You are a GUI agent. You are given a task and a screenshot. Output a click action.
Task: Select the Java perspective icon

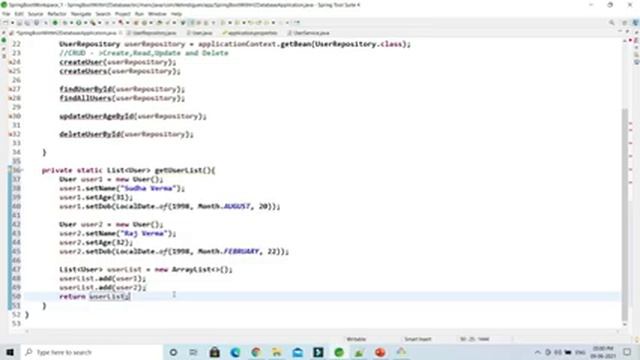coord(636,23)
